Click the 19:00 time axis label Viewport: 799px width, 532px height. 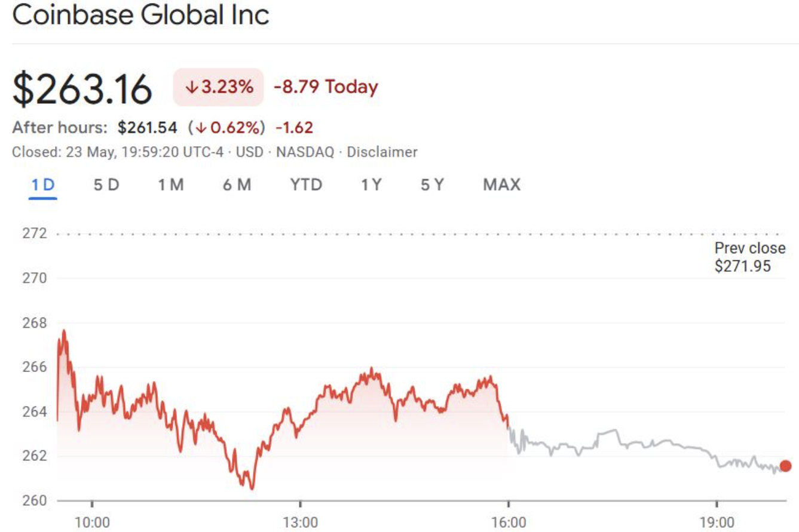coord(716,522)
